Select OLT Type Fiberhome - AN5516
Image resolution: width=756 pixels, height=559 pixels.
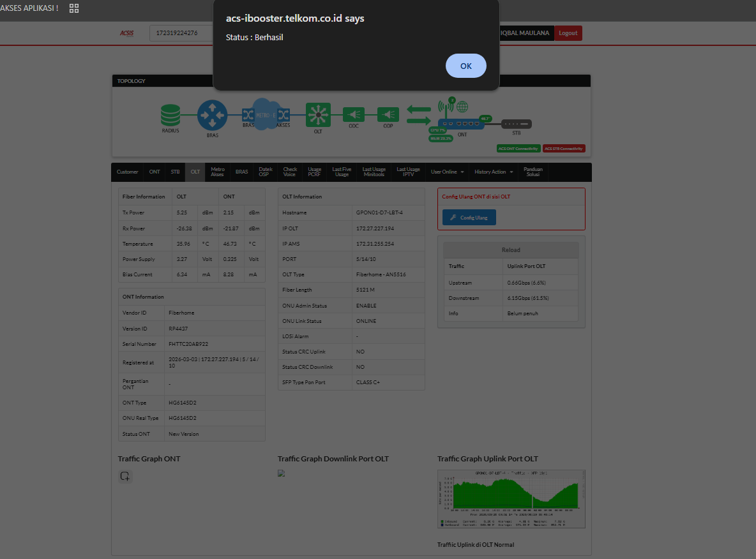pyautogui.click(x=381, y=274)
